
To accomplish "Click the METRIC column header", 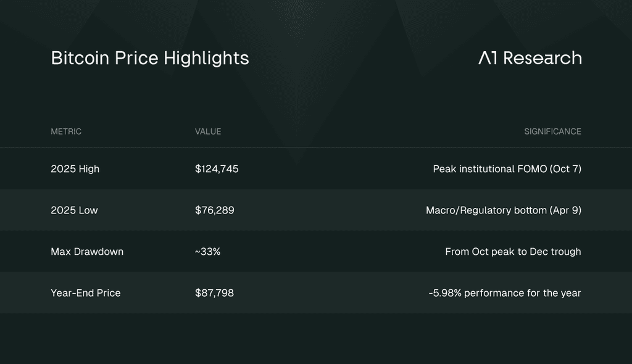I will click(66, 131).
